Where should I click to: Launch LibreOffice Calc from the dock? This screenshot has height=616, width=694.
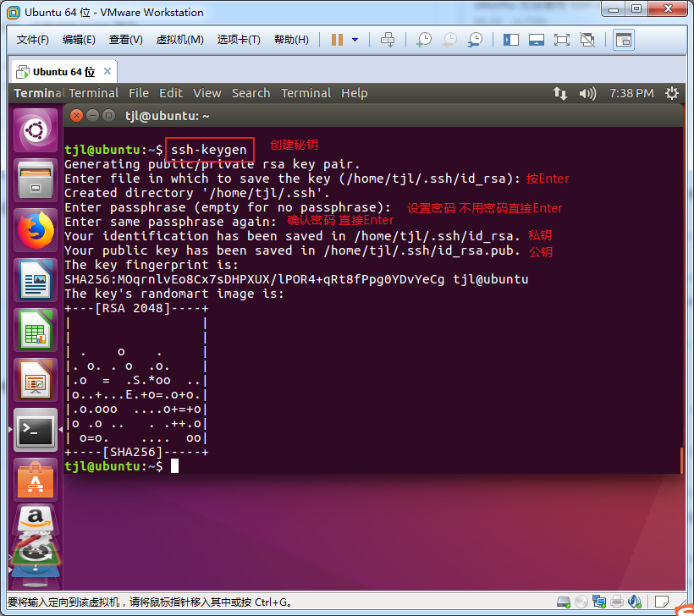36,328
